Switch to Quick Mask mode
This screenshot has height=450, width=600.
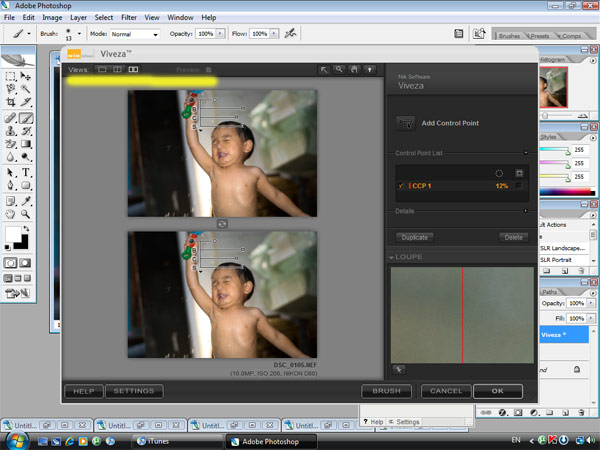coord(25,263)
